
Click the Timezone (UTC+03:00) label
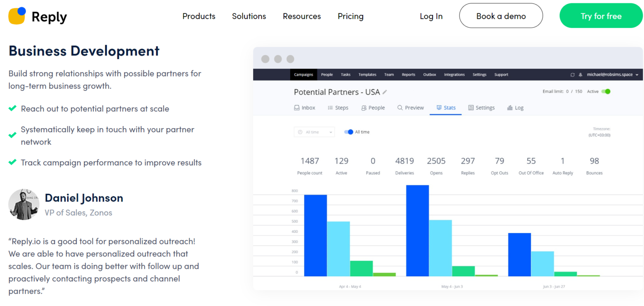[600, 132]
